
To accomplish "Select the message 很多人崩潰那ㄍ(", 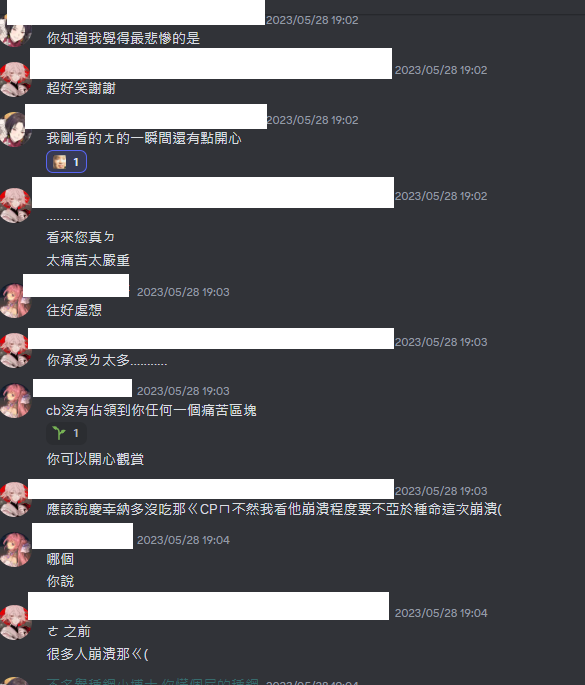I will 97,654.
